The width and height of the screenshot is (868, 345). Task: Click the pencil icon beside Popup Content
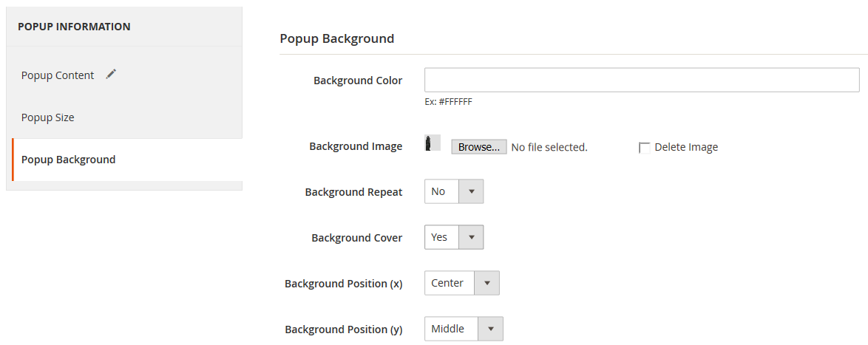[x=111, y=74]
